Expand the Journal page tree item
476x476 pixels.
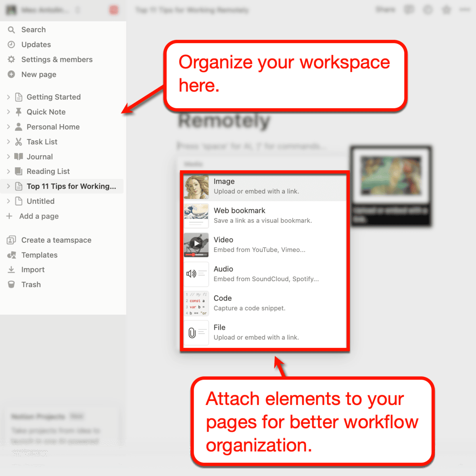coord(9,156)
